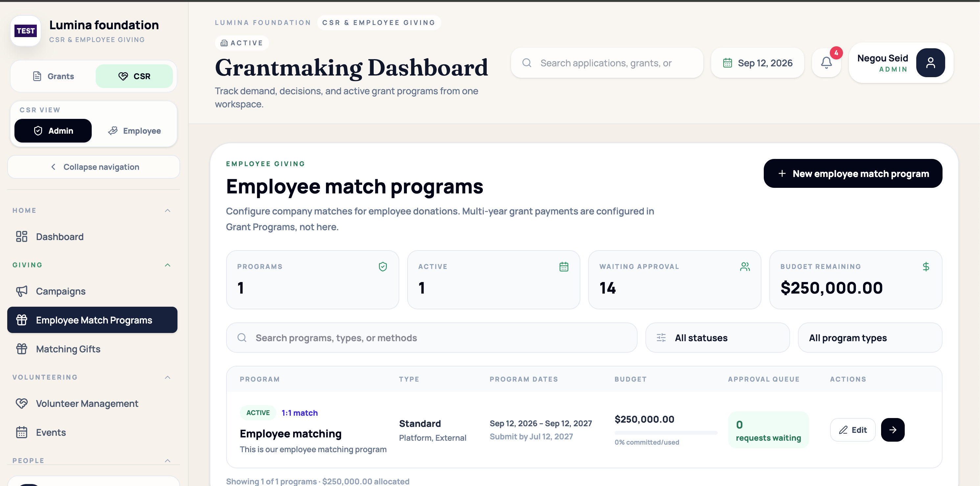Click the user avatar icon
980x486 pixels.
click(x=931, y=63)
